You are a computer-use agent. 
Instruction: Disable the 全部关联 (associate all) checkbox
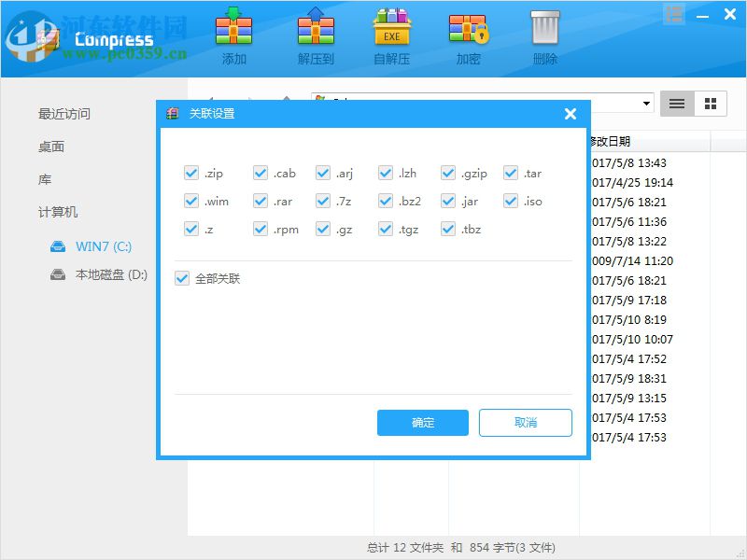pyautogui.click(x=182, y=279)
